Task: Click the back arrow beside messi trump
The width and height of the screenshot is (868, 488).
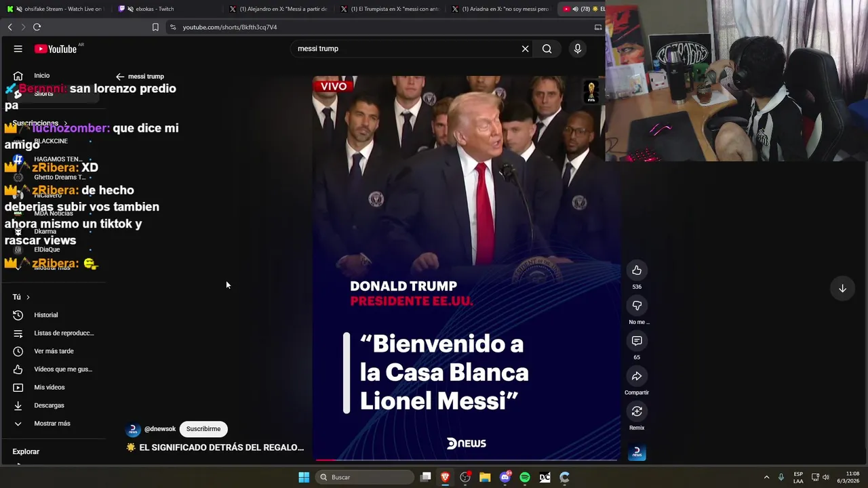Action: (x=120, y=77)
